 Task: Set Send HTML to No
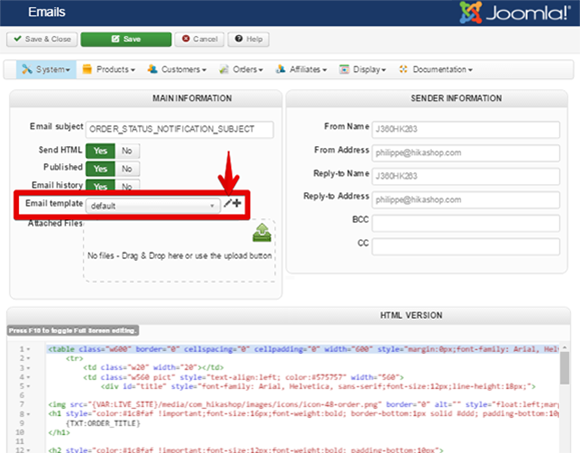pyautogui.click(x=127, y=151)
